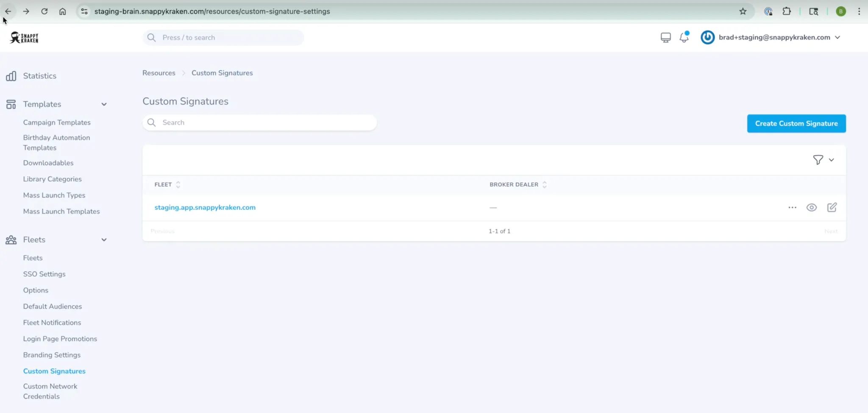Open notifications bell

684,37
